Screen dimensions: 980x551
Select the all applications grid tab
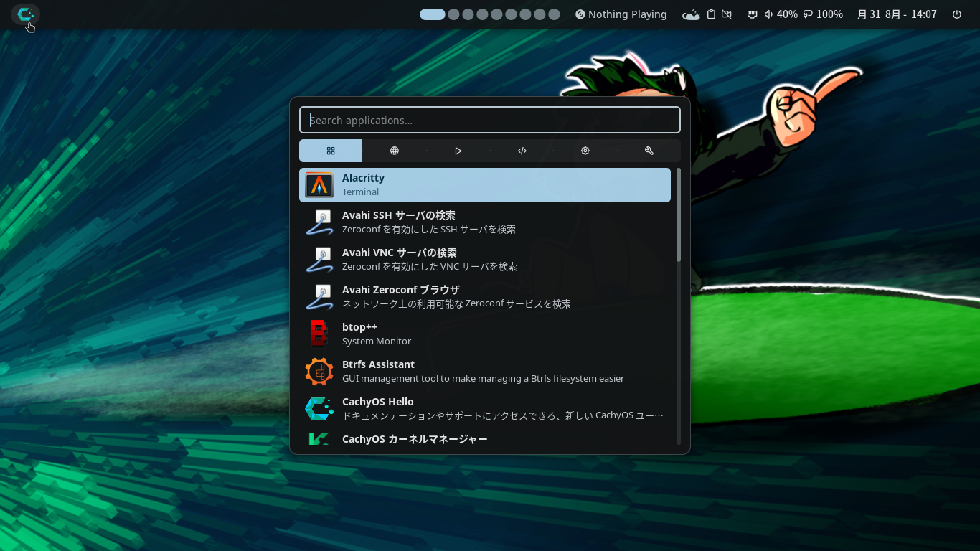[331, 151]
